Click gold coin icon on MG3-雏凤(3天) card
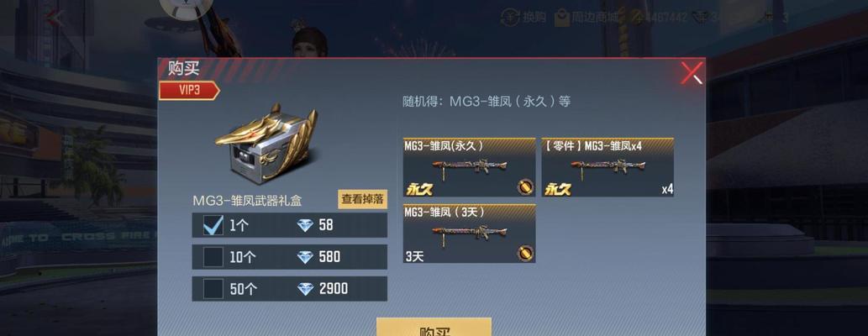868x336 pixels. click(x=525, y=253)
